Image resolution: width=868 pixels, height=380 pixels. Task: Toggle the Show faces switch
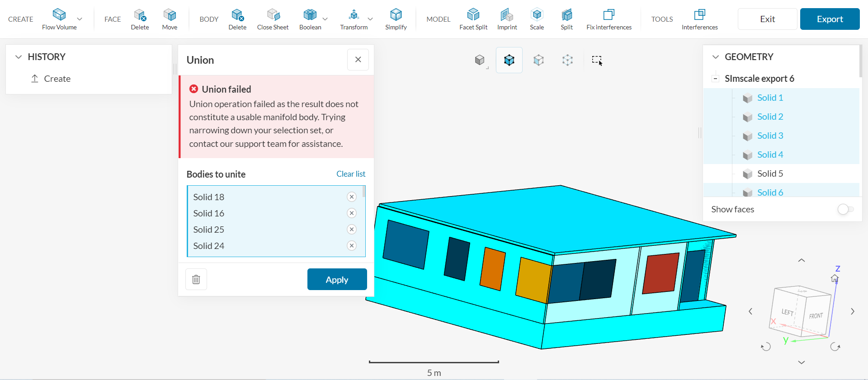845,209
